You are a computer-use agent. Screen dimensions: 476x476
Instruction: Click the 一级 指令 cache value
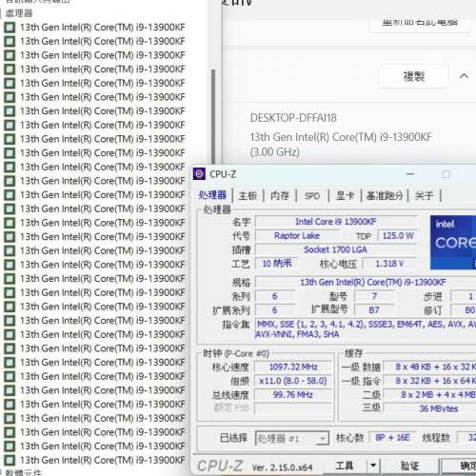(x=430, y=381)
